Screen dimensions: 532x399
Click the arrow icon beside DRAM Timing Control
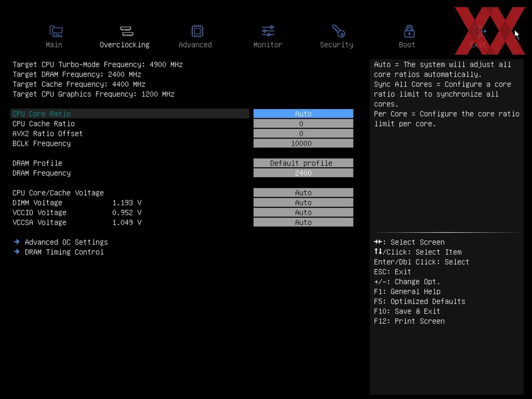point(16,252)
